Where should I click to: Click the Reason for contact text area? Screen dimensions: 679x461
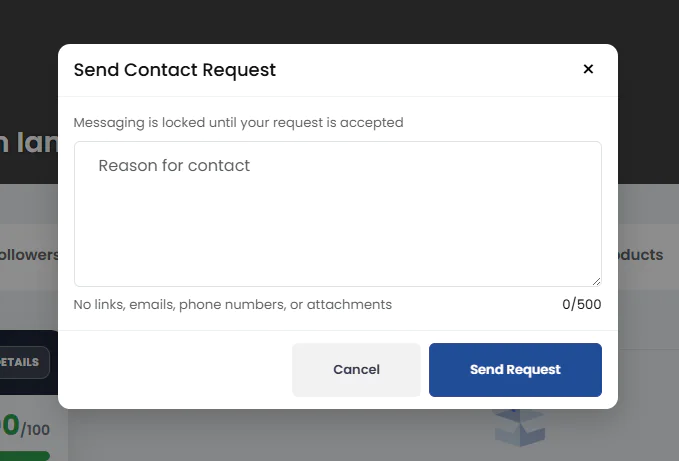pos(337,213)
